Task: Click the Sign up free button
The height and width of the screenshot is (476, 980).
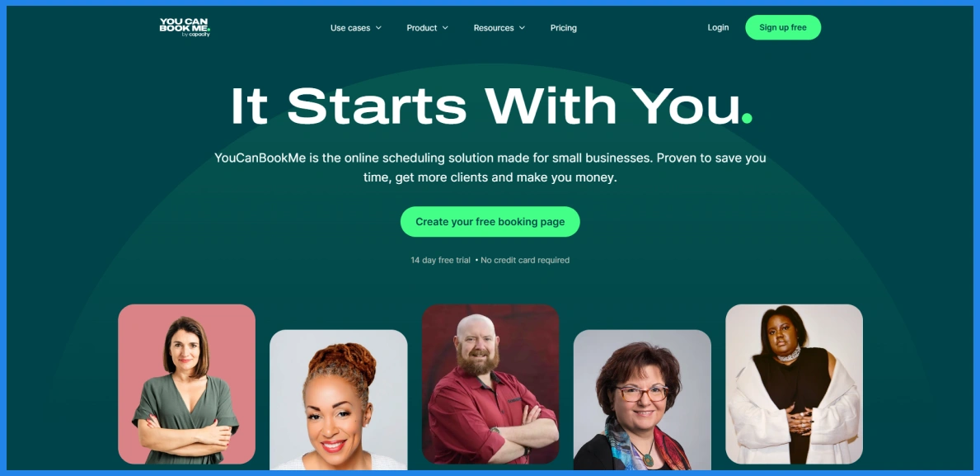Action: (782, 27)
